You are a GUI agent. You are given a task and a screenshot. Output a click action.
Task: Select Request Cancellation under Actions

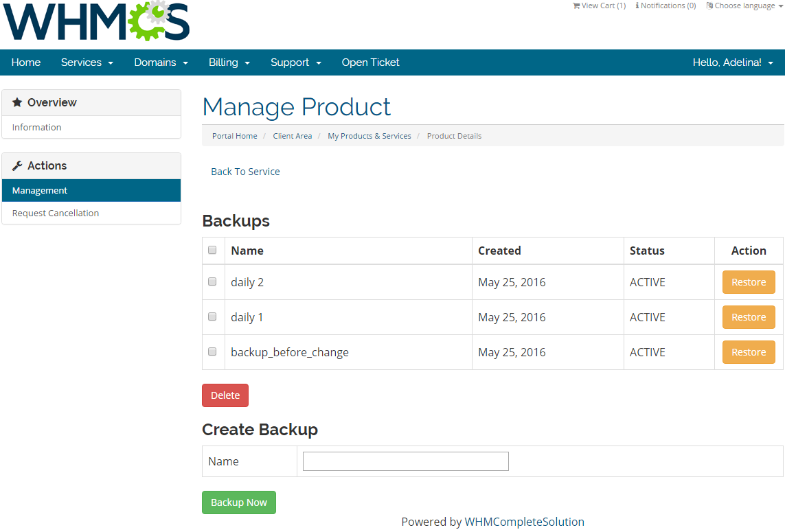55,213
